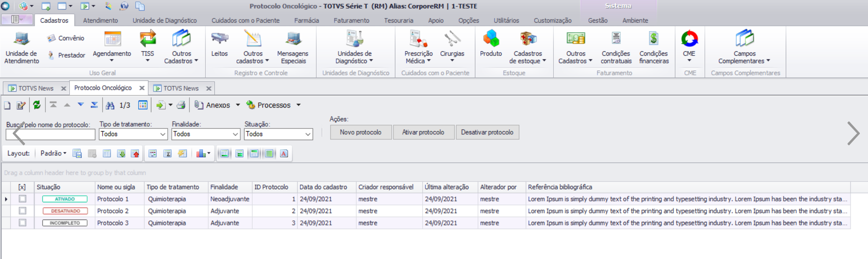Click the export layout red-arrow icon

(x=135, y=154)
